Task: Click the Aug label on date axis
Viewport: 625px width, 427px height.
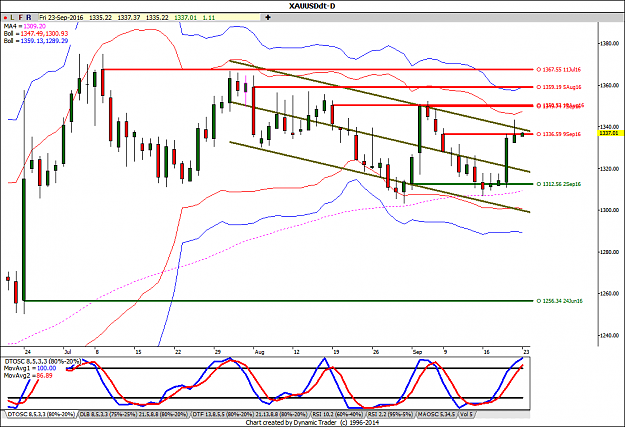Action: (259, 352)
